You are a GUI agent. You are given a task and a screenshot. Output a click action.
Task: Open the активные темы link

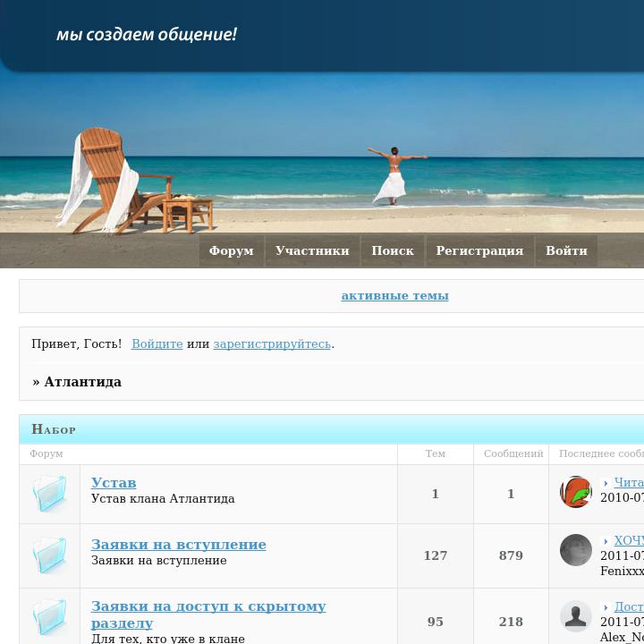pos(394,296)
